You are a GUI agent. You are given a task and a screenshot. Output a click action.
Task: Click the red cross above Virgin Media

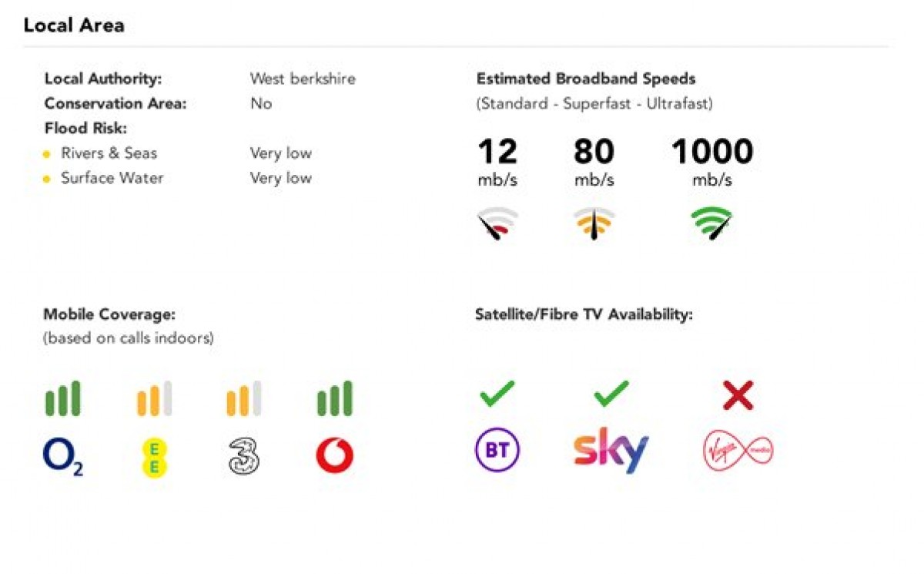(738, 396)
